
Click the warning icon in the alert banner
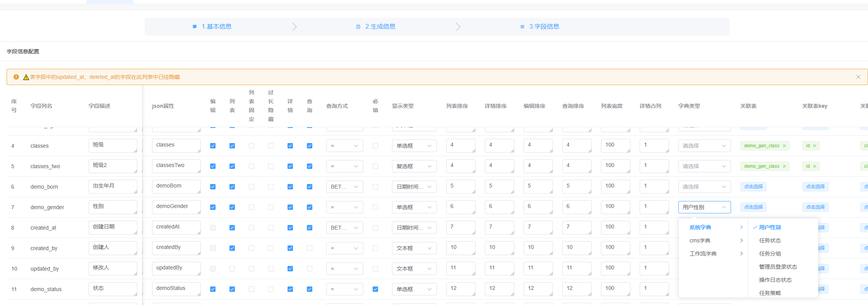click(x=16, y=77)
